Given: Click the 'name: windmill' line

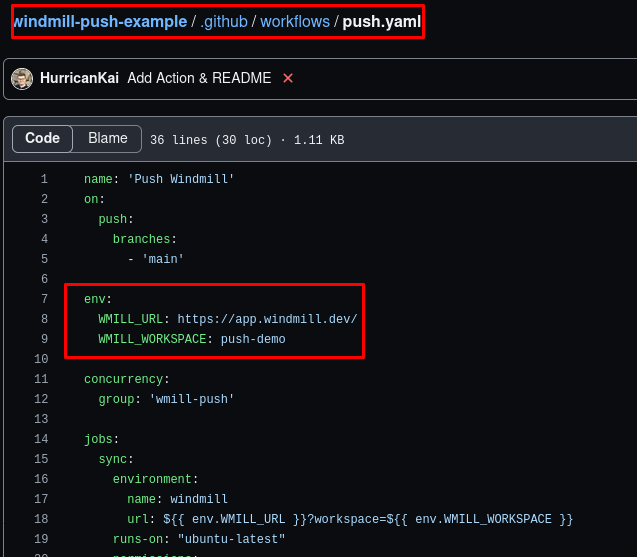Looking at the screenshot, I should (x=177, y=499).
